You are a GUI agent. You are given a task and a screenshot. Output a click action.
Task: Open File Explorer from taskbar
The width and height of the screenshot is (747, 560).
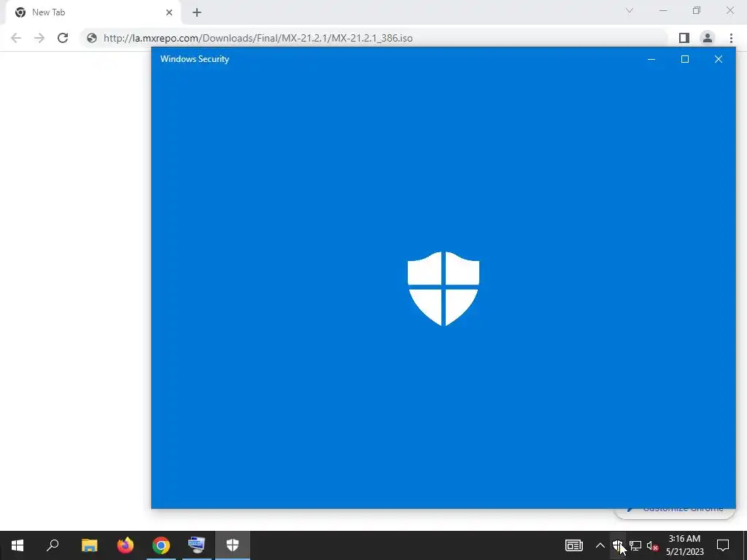pos(89,545)
